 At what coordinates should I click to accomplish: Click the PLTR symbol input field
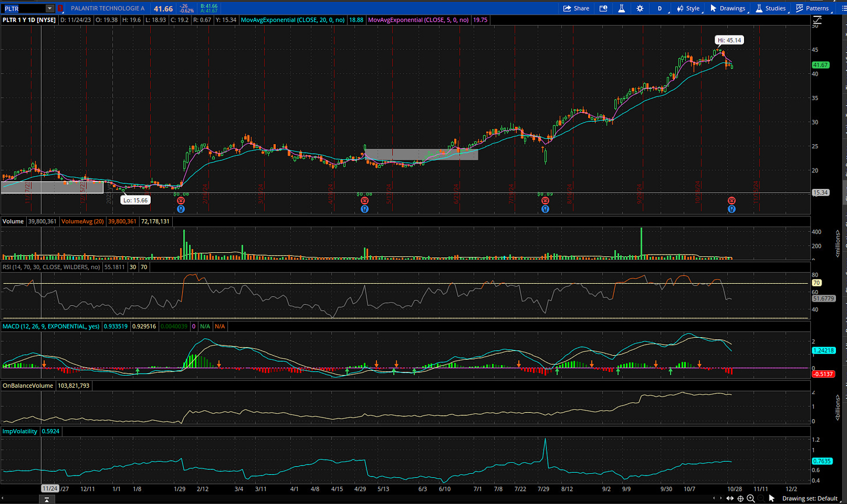24,8
